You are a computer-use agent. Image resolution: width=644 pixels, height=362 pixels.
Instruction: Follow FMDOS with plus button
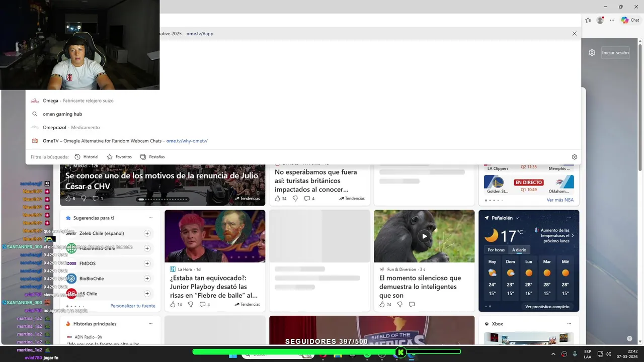coord(147,263)
